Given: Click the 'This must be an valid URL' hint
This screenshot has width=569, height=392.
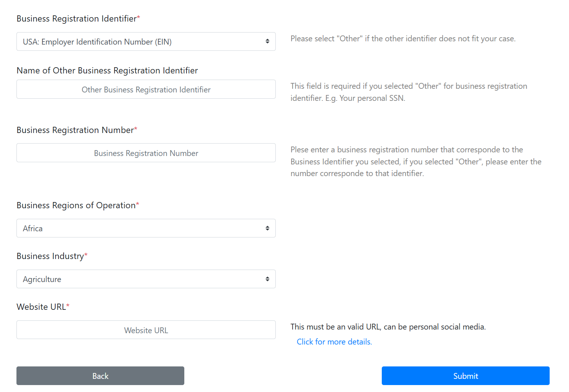Looking at the screenshot, I should coord(388,327).
